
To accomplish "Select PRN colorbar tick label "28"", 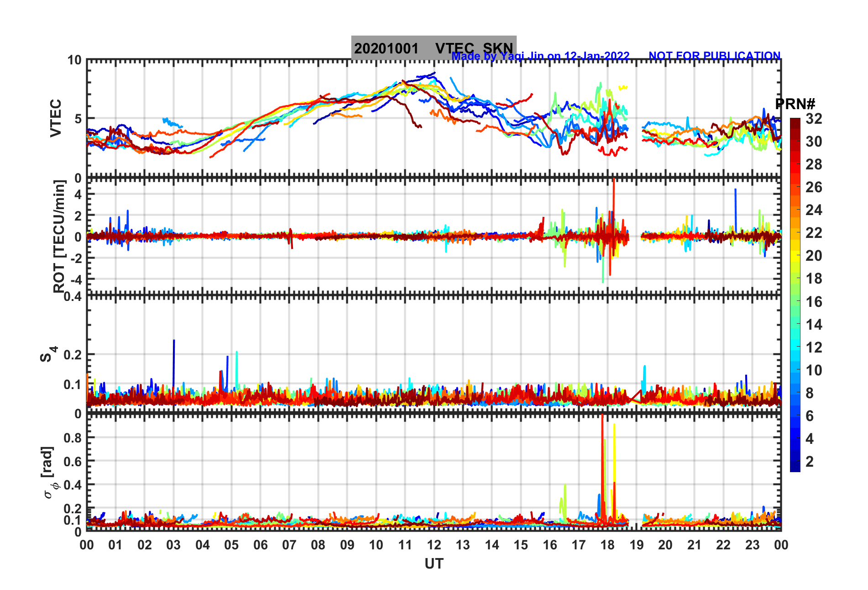I will (814, 164).
